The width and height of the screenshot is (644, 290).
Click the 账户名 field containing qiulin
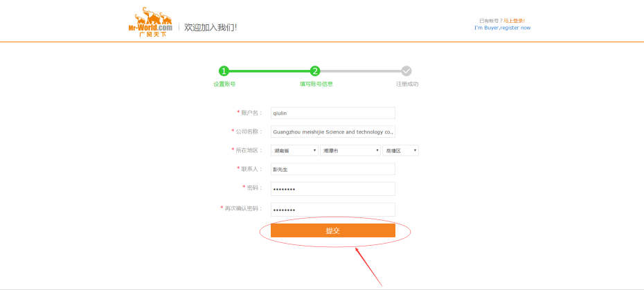pos(332,113)
